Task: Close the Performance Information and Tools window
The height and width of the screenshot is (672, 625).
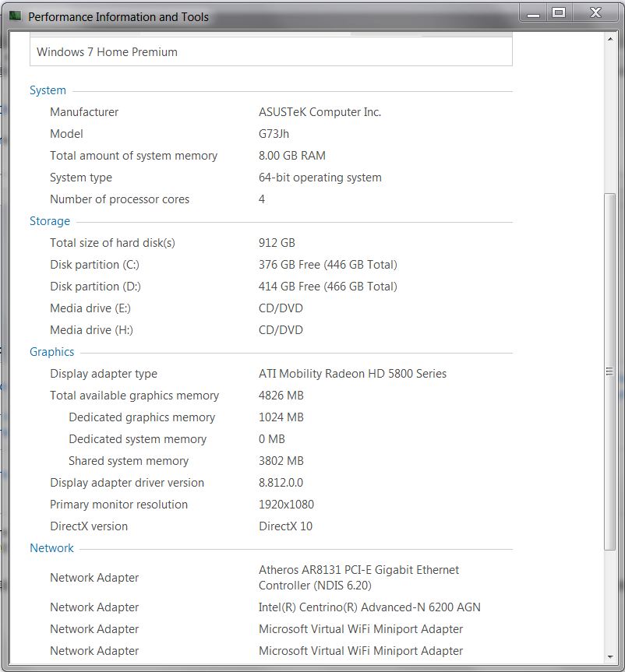Action: point(596,13)
